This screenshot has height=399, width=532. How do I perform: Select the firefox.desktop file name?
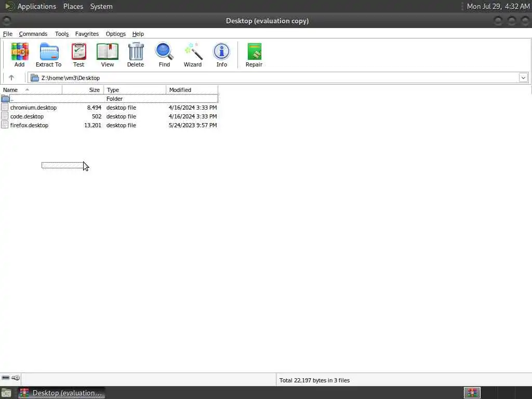point(29,125)
